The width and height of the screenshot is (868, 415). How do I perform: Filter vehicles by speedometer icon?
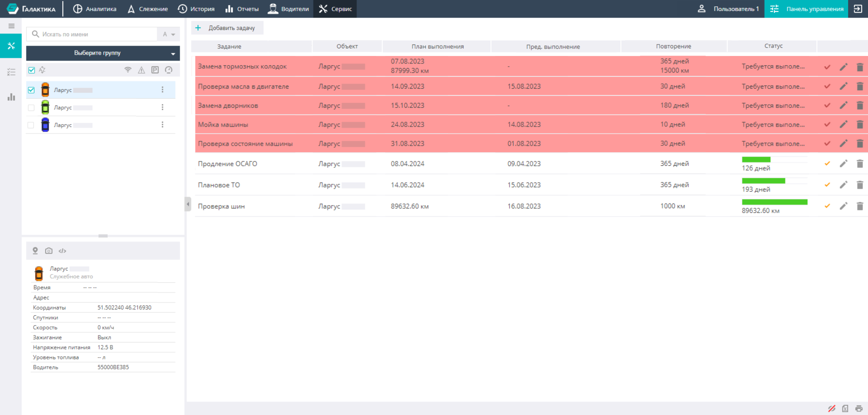tap(169, 70)
